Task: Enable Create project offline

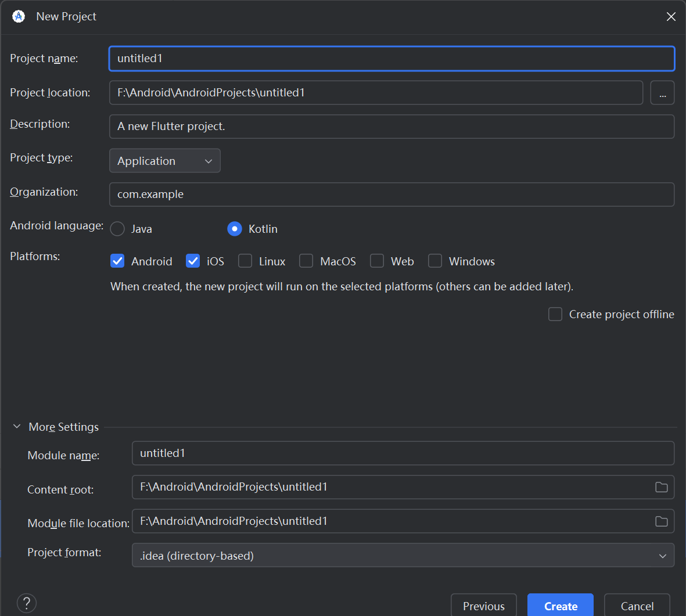Action: click(x=555, y=314)
